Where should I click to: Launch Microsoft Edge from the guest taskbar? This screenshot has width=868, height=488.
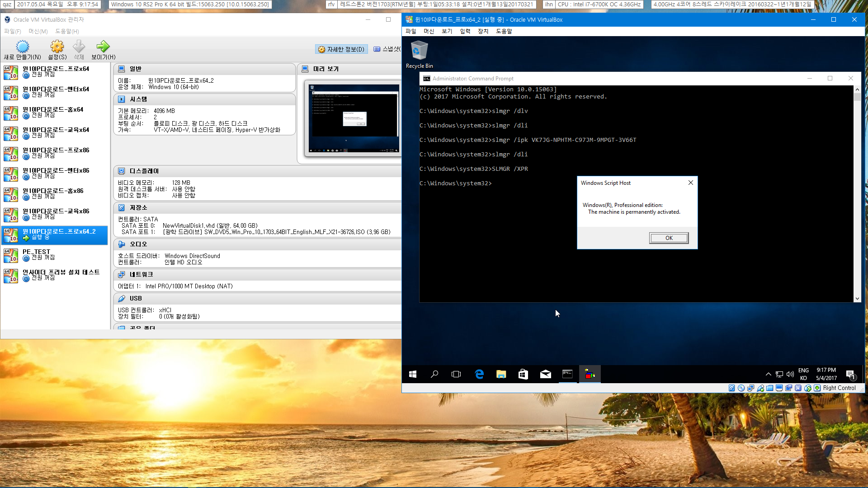pyautogui.click(x=479, y=374)
